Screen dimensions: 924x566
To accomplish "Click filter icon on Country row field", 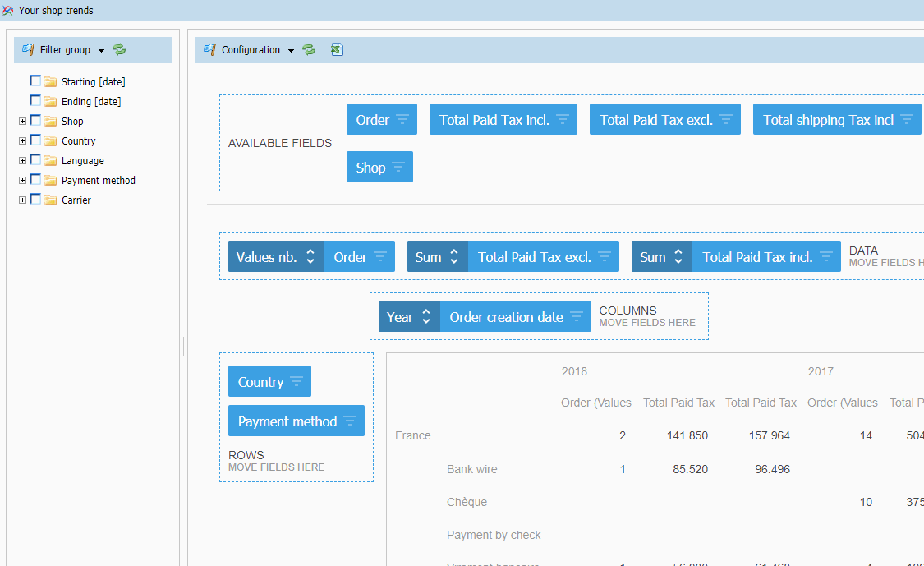I will click(297, 382).
